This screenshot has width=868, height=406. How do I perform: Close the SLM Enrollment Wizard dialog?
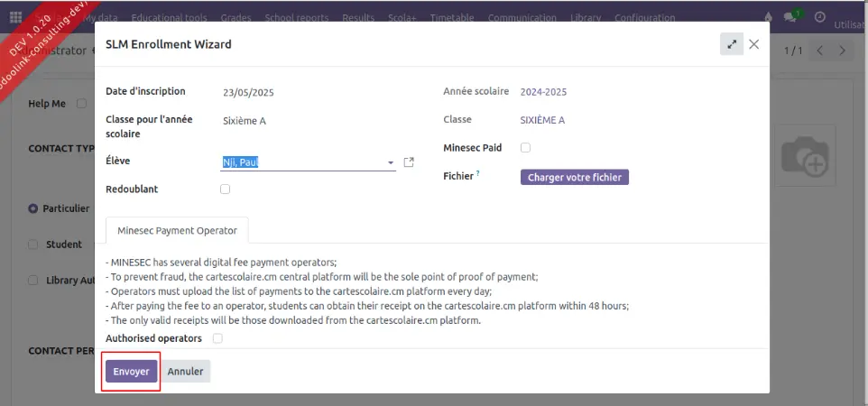tap(754, 44)
